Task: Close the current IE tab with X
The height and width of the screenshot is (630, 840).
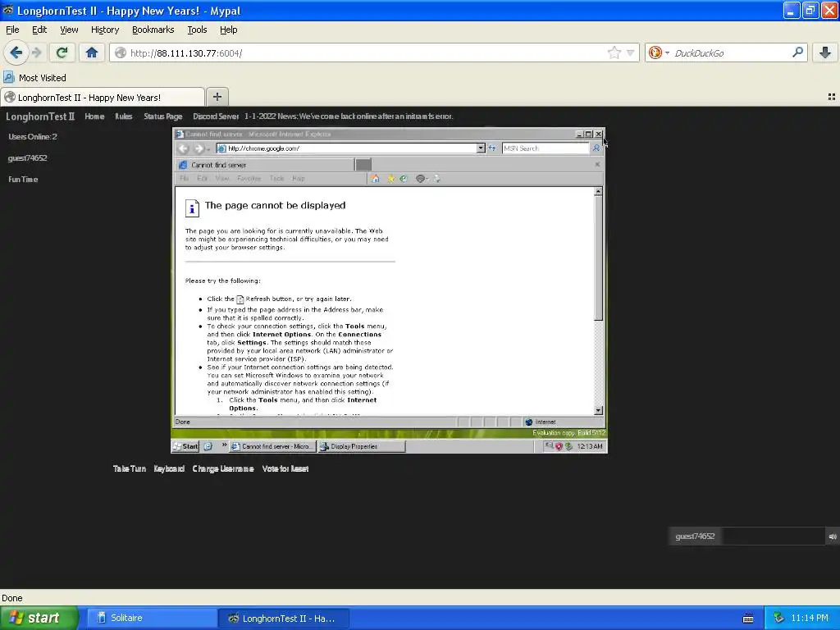Action: (x=597, y=164)
